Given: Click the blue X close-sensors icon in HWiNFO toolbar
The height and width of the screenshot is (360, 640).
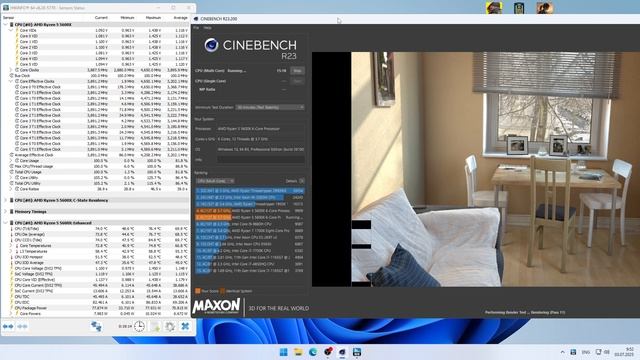Looking at the screenshot, I should tap(185, 326).
